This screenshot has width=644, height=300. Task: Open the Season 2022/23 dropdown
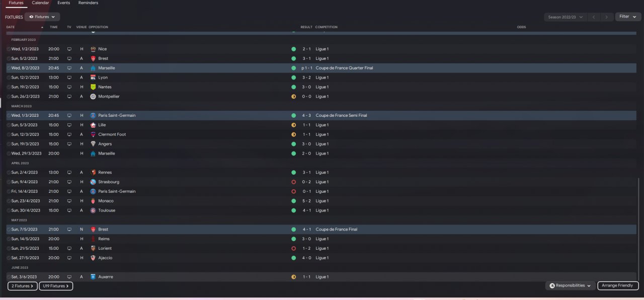(x=566, y=17)
